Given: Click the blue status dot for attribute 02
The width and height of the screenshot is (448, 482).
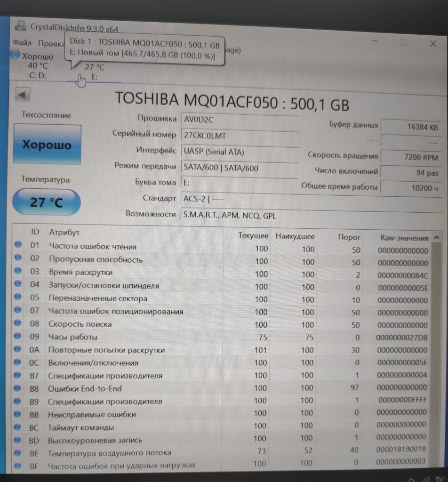Looking at the screenshot, I should point(18,257).
